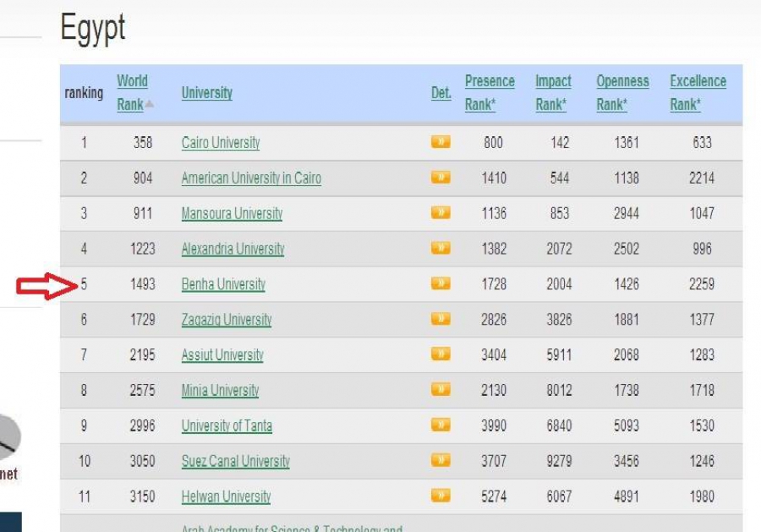Select world rank 2996 cell
This screenshot has height=532, width=761.
pyautogui.click(x=143, y=426)
